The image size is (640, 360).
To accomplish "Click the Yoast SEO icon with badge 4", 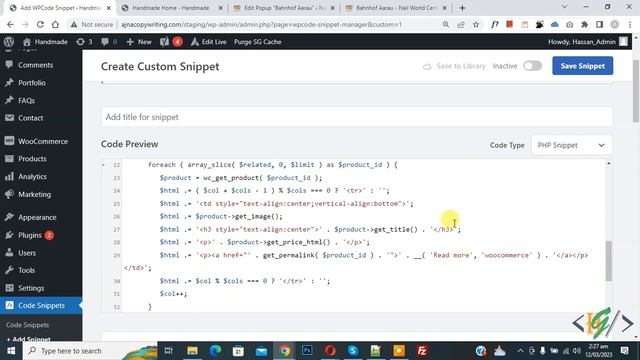I will coord(171,42).
